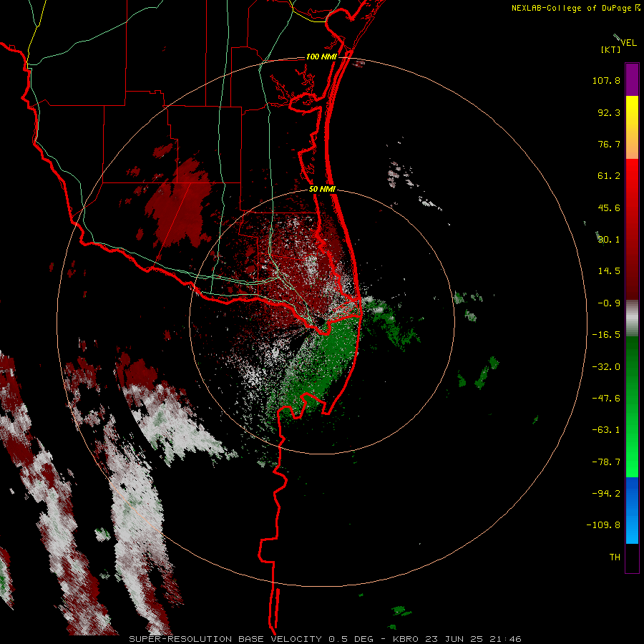Select the 14.5 velocity scale value
Viewport: 644px width, 644px height.
tap(609, 271)
